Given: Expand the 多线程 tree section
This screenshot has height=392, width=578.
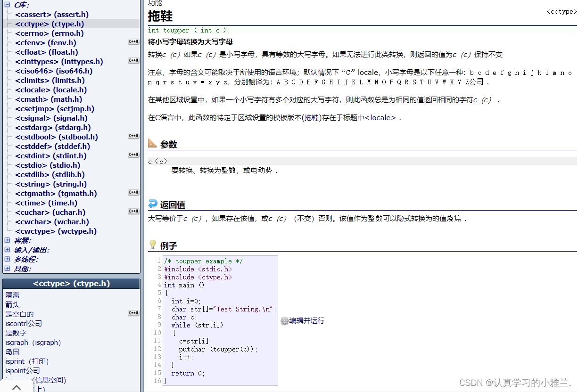Looking at the screenshot, I should [8, 259].
